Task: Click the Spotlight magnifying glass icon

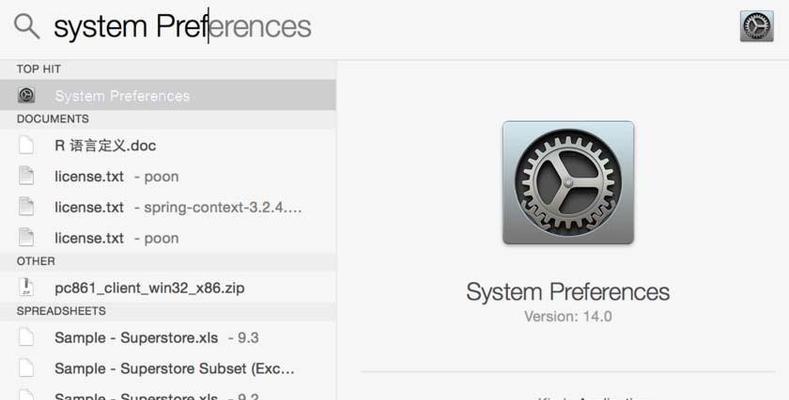Action: pyautogui.click(x=27, y=26)
